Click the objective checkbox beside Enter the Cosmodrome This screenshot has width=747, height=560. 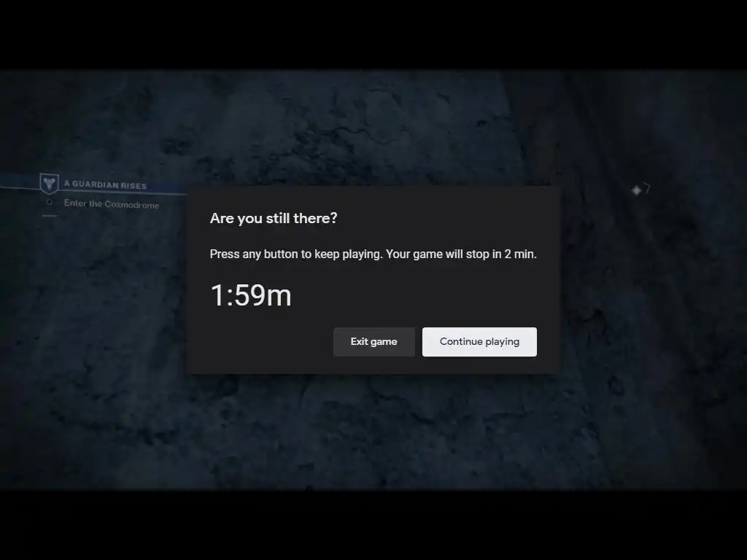49,202
